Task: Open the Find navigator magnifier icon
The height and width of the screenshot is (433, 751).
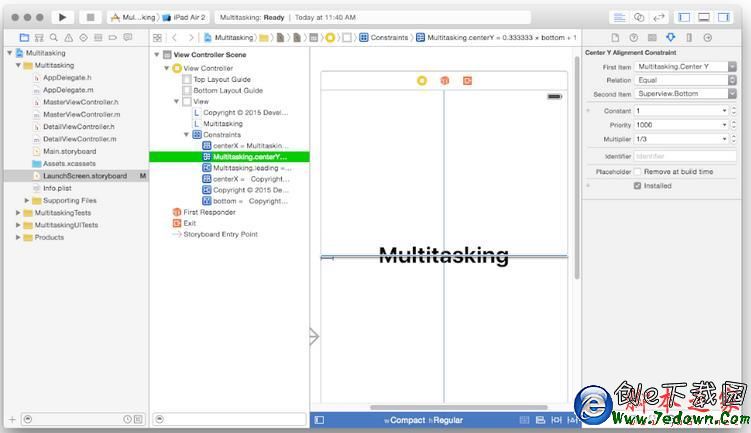Action: [x=54, y=37]
